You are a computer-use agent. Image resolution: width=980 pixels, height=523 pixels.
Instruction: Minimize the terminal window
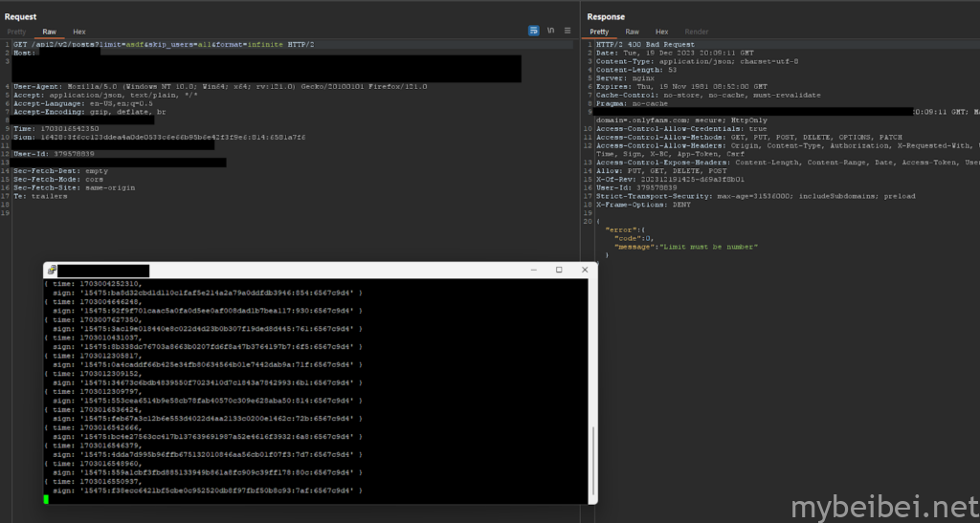532,271
